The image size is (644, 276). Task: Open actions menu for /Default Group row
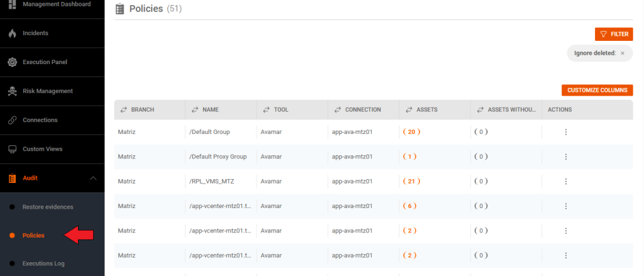coord(565,132)
